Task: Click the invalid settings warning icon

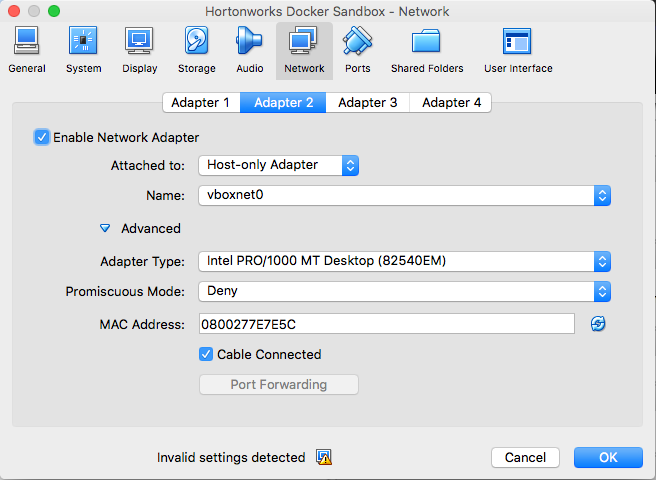Action: [x=324, y=457]
